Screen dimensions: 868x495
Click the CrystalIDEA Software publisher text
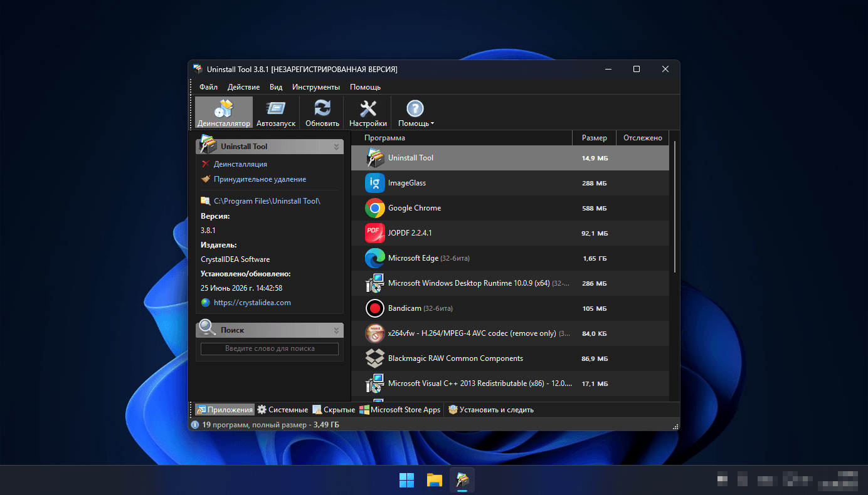pos(235,259)
